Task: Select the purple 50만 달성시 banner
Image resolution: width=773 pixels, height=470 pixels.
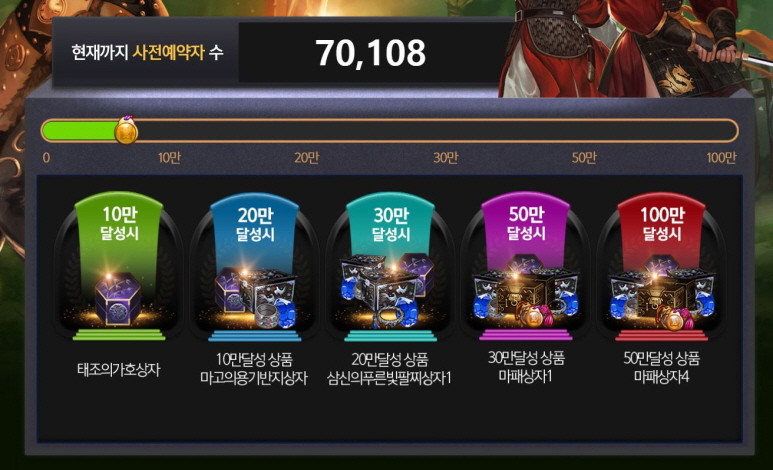Action: pos(526,223)
